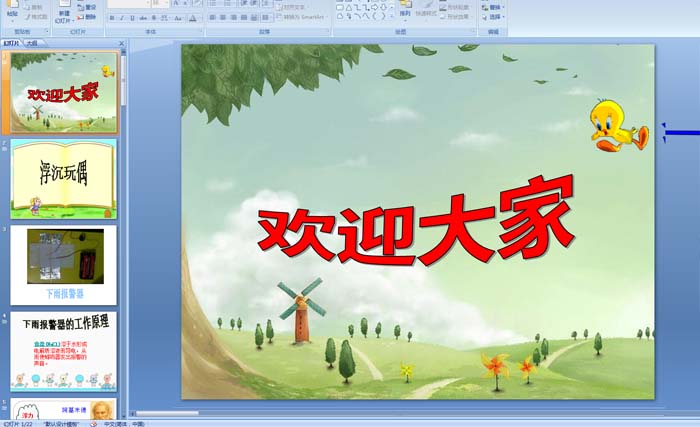Screen dimensions: 700x427
Task: Open the Arrange (排列) menu
Action: 405,11
